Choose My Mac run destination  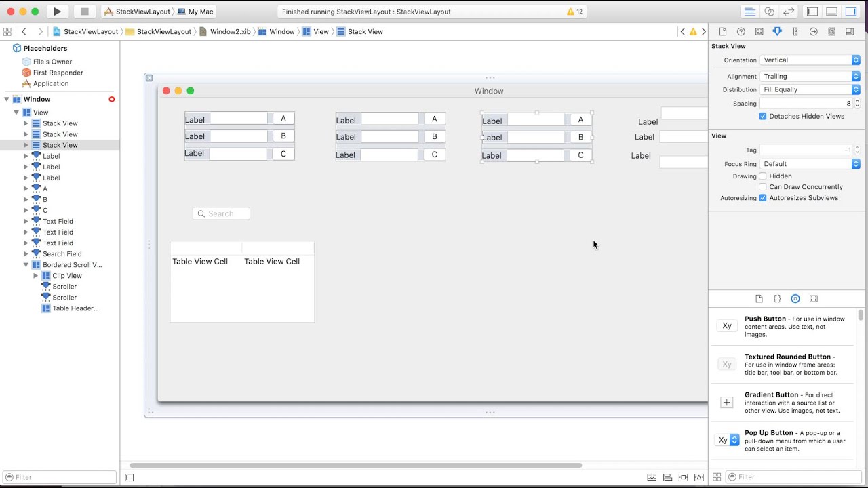195,12
